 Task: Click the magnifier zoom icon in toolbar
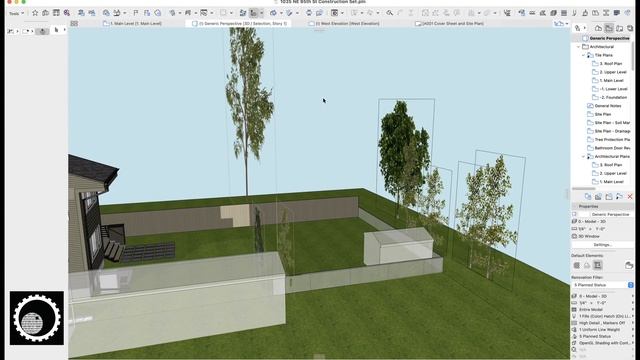tap(389, 13)
